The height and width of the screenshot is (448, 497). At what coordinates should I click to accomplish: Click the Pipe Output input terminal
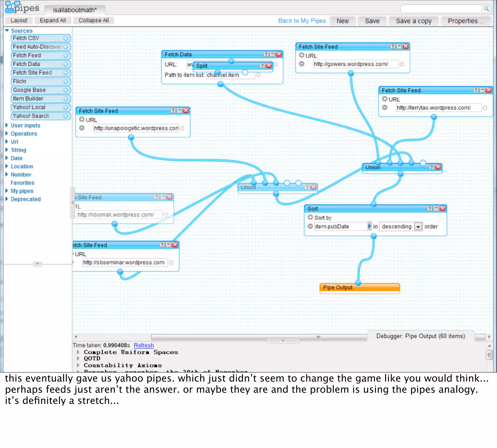[358, 283]
